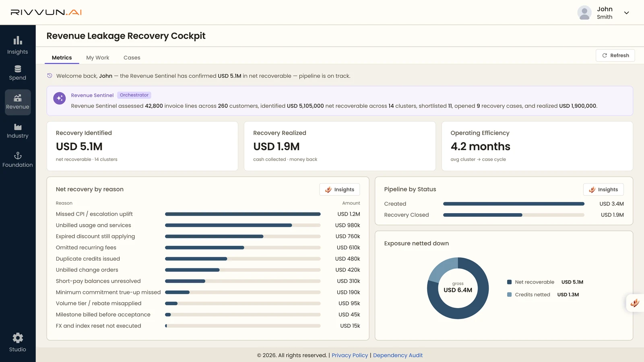
Task: Open Insights for Net recovery by reason
Action: pyautogui.click(x=339, y=189)
